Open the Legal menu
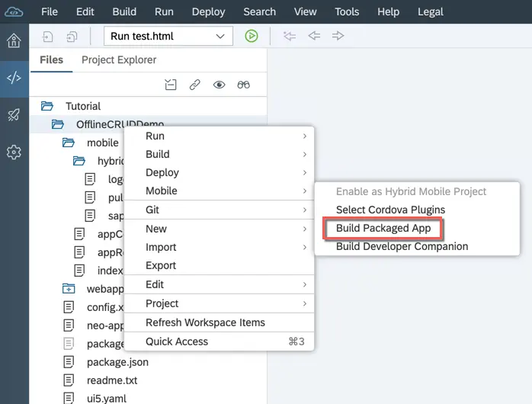Viewport: 532px width, 404px height. tap(430, 12)
